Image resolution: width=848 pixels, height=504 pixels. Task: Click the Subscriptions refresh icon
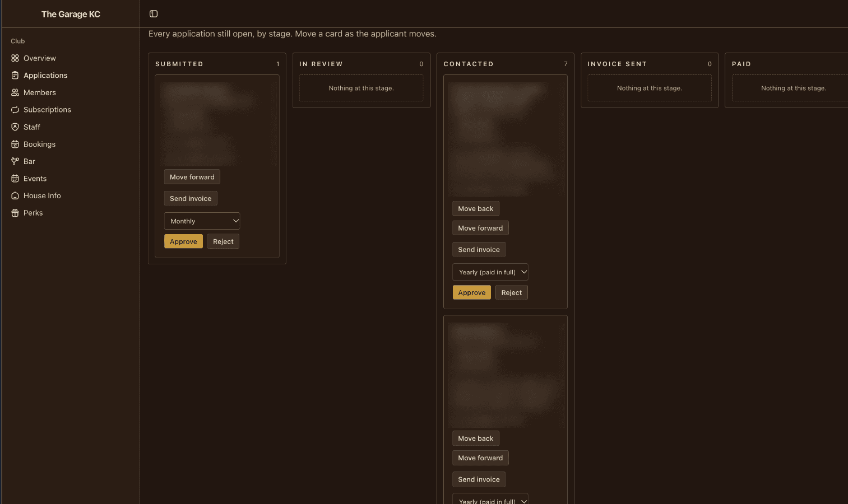(15, 110)
